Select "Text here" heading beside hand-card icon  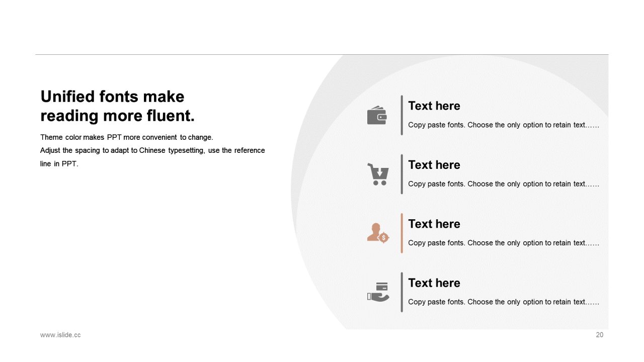[x=434, y=283]
